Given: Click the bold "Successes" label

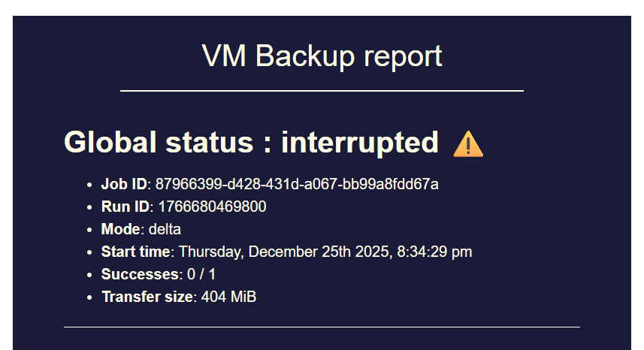Looking at the screenshot, I should (x=140, y=274).
